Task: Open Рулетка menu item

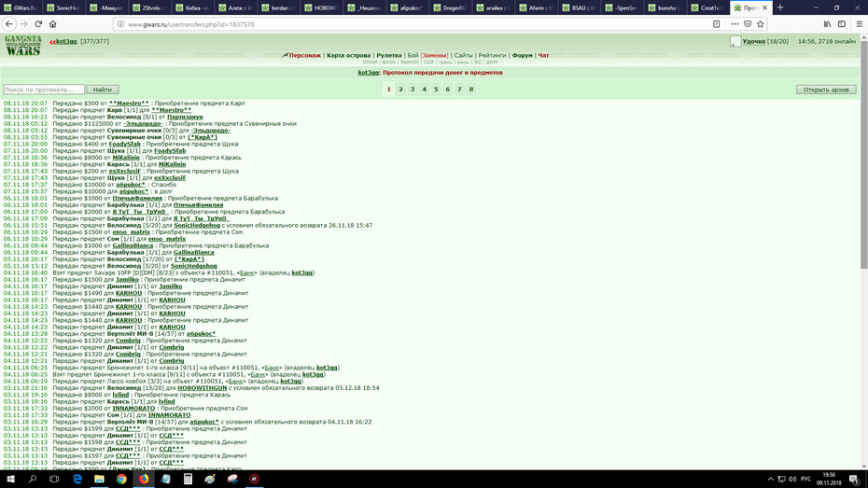Action: pyautogui.click(x=389, y=55)
